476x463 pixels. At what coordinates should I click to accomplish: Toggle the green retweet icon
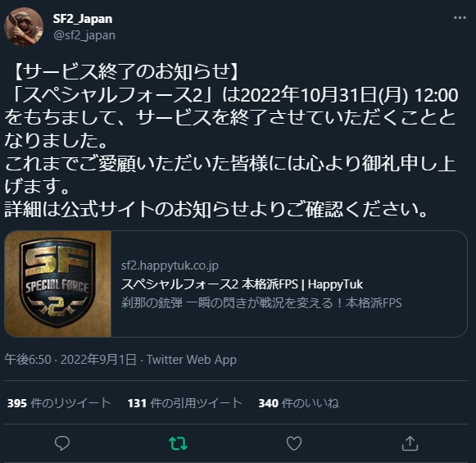[179, 443]
